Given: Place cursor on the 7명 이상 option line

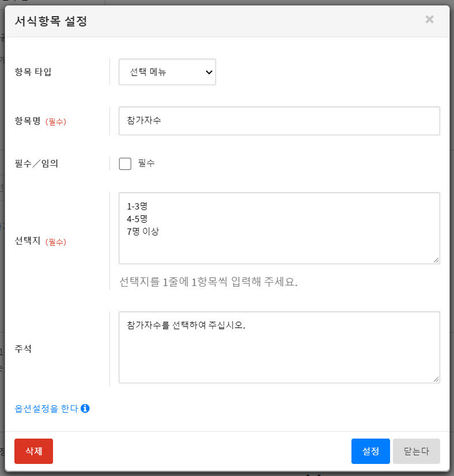Looking at the screenshot, I should pyautogui.click(x=142, y=232).
